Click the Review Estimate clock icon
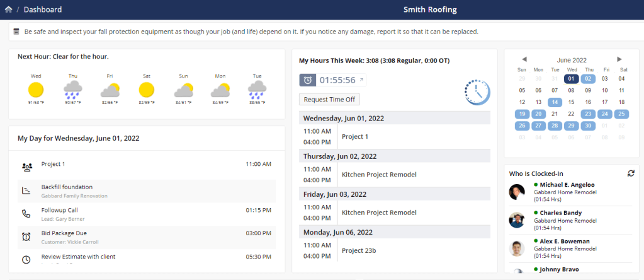 pos(26,260)
